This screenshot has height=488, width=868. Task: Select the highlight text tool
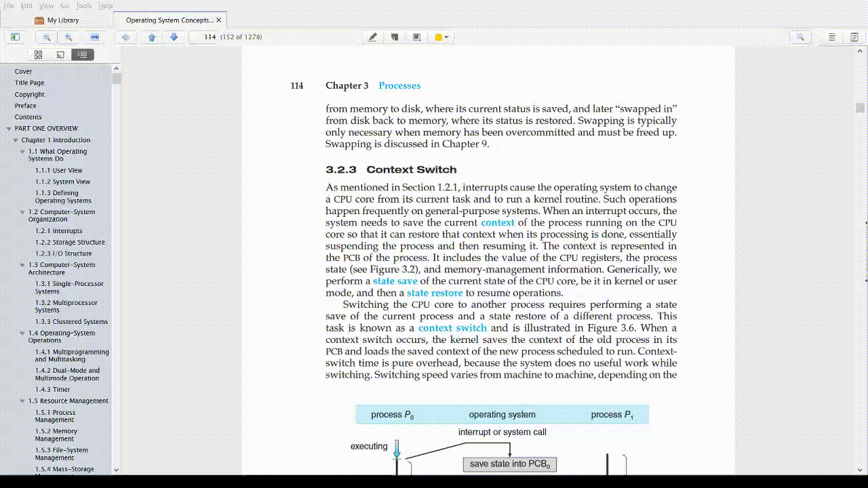pos(372,37)
